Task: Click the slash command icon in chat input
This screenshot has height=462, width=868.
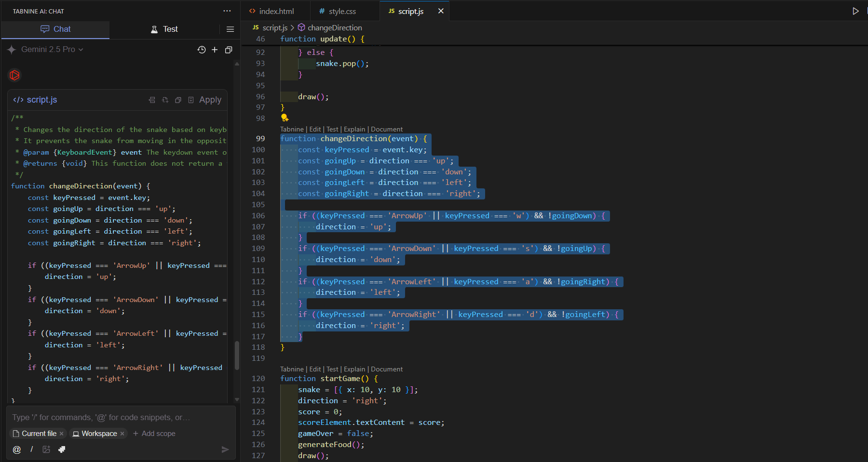Action: coord(32,449)
